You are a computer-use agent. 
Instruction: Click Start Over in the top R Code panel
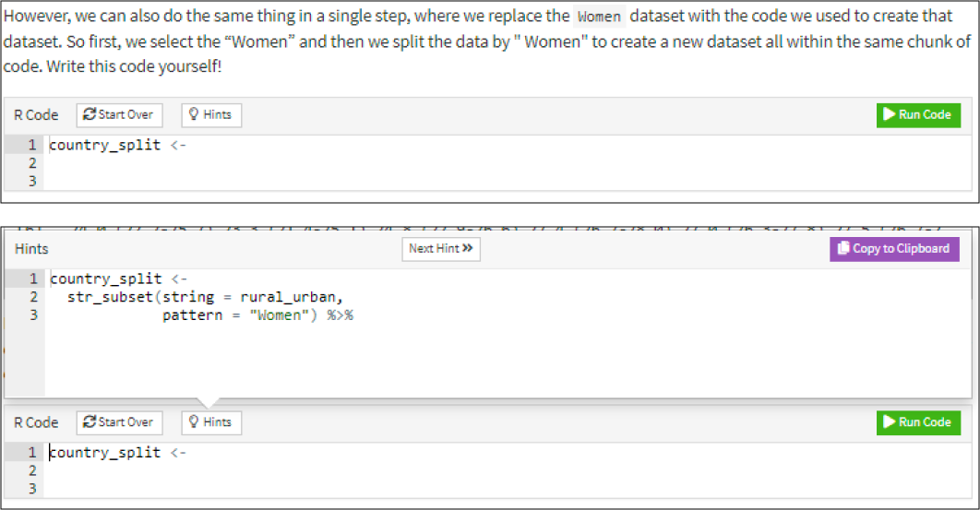pos(119,114)
